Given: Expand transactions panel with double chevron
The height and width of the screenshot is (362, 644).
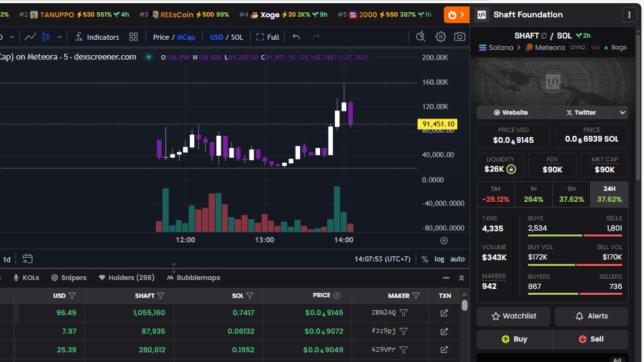Looking at the screenshot, I should [461, 278].
